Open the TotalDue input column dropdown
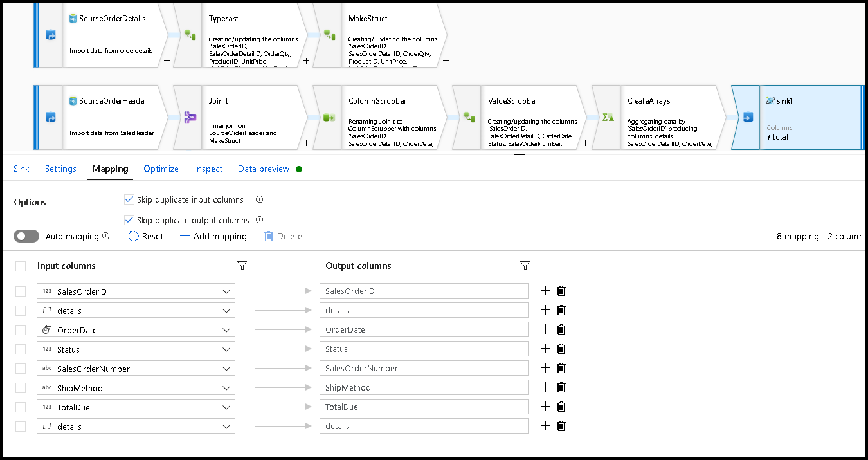Screen dimensions: 868x460 pos(226,407)
